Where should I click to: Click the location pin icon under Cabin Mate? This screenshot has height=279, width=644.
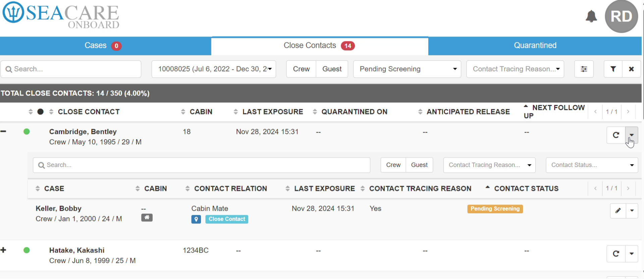pos(196,219)
